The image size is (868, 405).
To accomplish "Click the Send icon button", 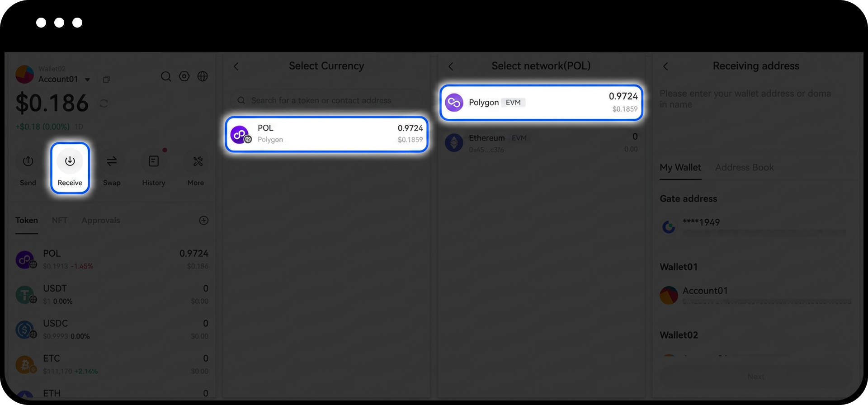I will tap(28, 161).
